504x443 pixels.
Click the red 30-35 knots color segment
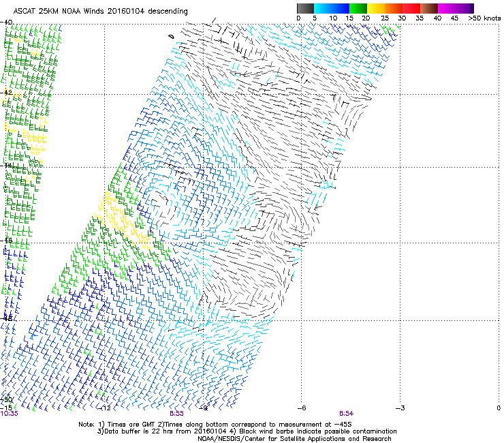[x=411, y=8]
